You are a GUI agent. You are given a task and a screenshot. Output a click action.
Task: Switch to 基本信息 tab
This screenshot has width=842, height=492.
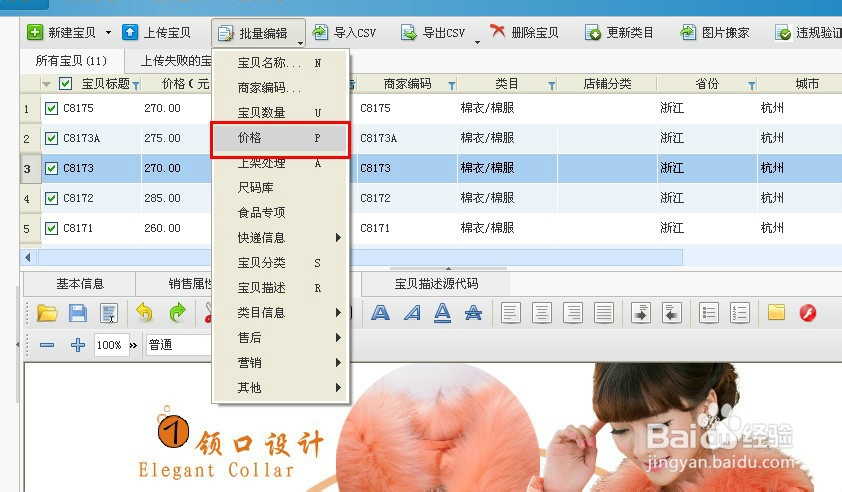coord(79,284)
